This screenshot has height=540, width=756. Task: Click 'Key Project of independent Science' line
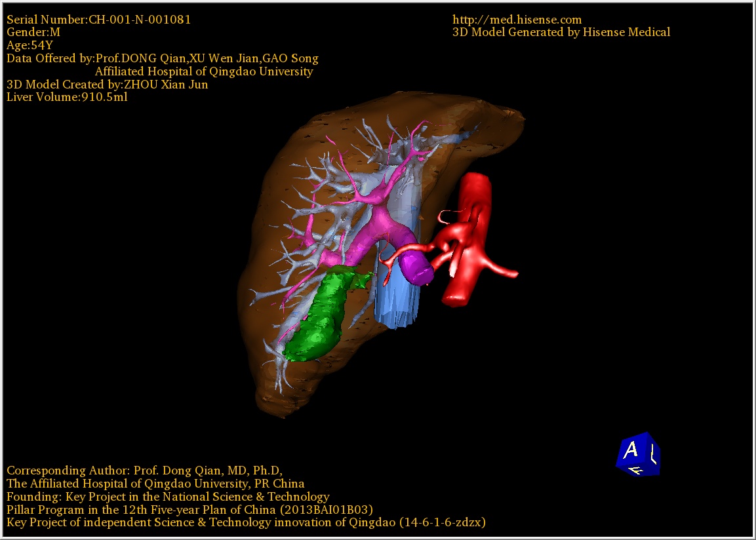coord(246,522)
